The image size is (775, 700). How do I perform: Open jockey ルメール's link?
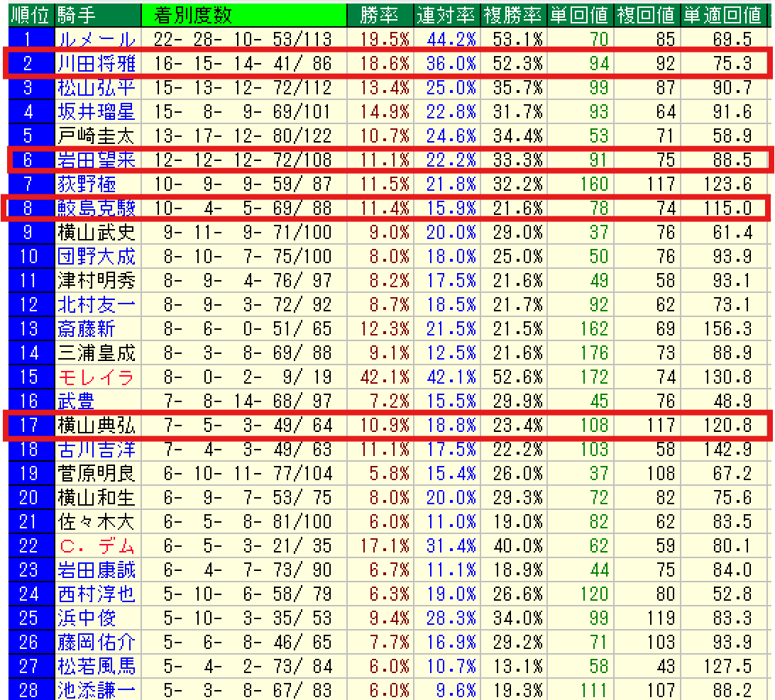point(96,40)
